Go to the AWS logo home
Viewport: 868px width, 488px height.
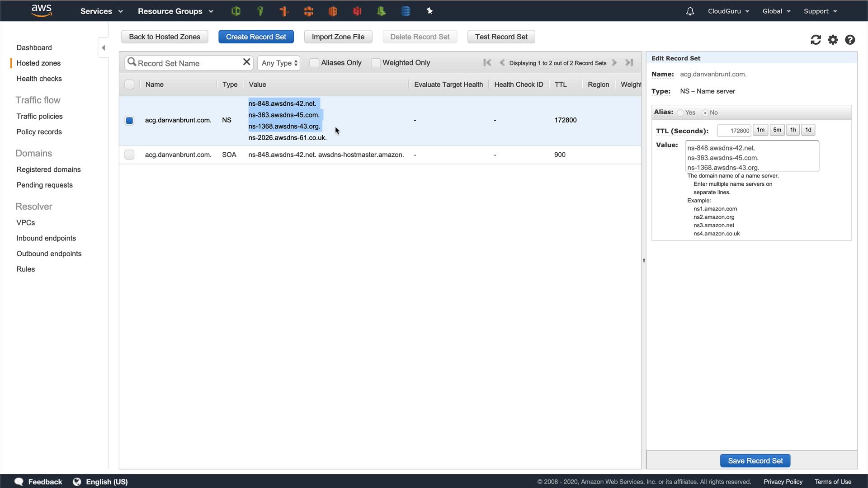click(x=42, y=10)
